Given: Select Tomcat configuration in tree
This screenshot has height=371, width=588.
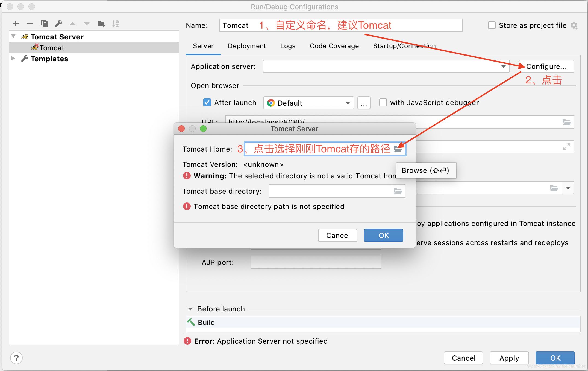Looking at the screenshot, I should pyautogui.click(x=94, y=48).
